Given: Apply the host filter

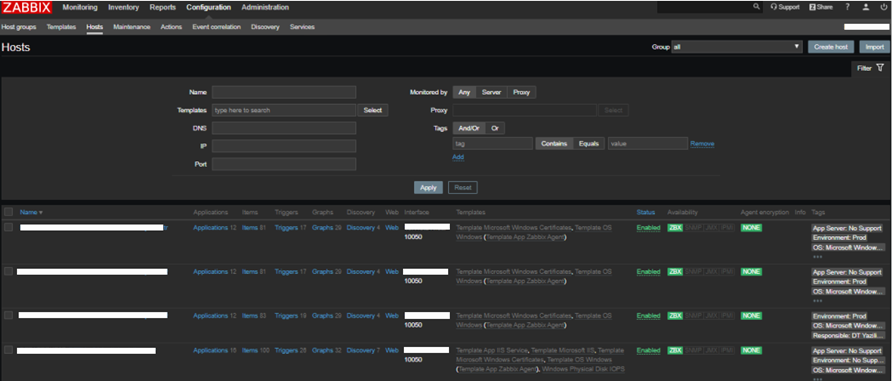Looking at the screenshot, I should 428,188.
